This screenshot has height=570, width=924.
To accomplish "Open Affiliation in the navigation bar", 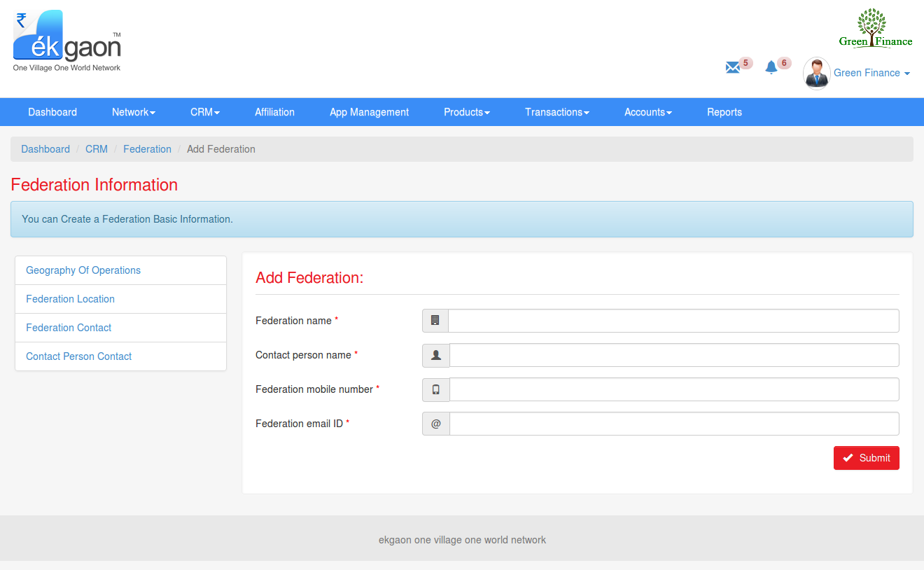I will click(x=274, y=112).
